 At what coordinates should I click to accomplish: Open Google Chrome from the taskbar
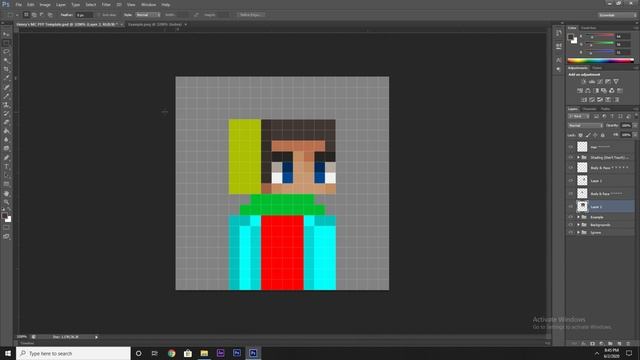[171, 353]
